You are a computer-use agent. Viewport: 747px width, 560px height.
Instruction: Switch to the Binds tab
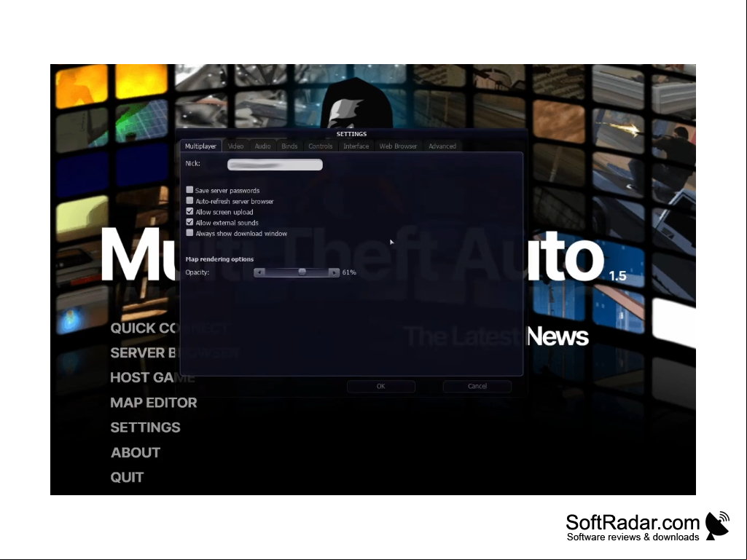(x=289, y=146)
